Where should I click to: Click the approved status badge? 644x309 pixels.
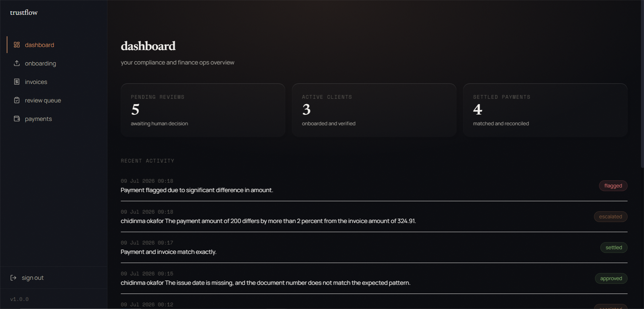click(x=611, y=278)
